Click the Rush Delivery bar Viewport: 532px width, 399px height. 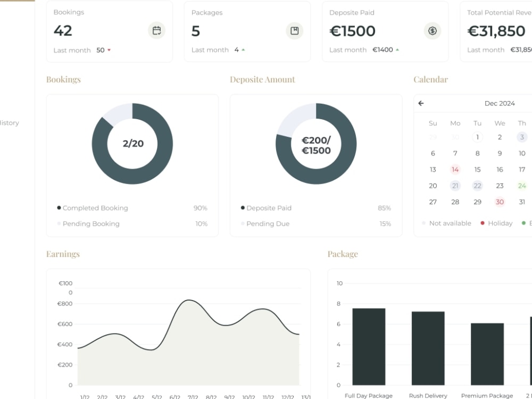point(428,348)
